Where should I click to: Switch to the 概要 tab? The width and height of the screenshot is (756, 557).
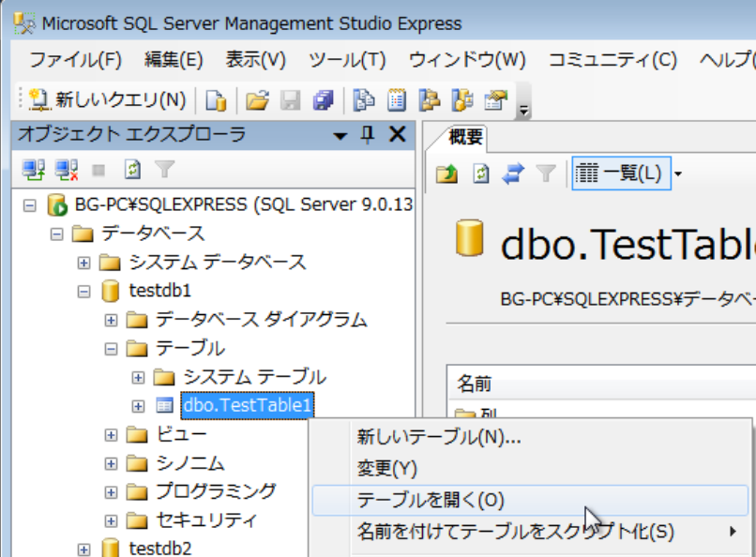(465, 137)
